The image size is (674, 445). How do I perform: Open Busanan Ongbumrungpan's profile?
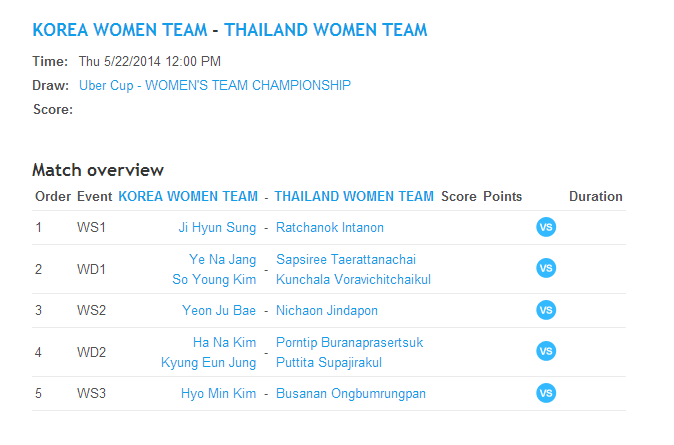[x=351, y=393]
